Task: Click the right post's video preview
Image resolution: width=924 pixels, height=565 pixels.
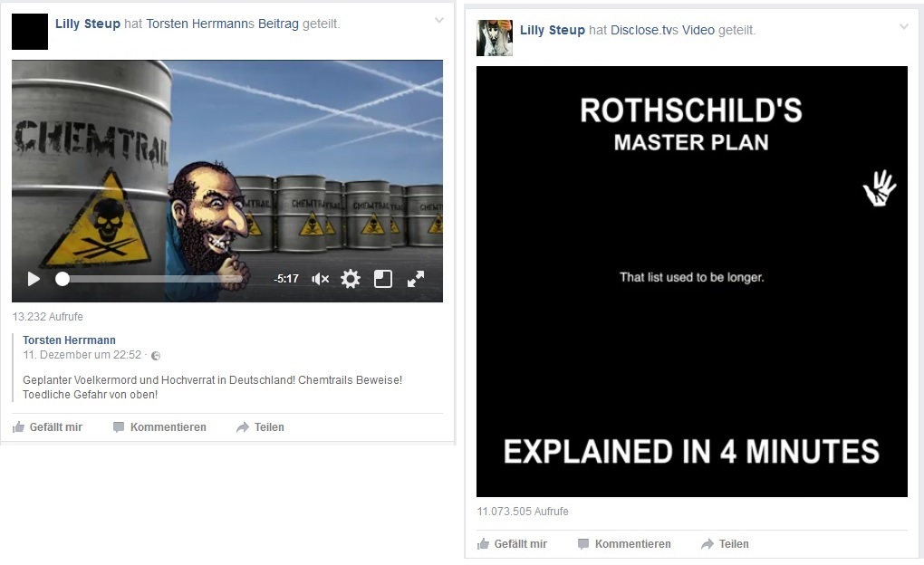Action: [691, 281]
